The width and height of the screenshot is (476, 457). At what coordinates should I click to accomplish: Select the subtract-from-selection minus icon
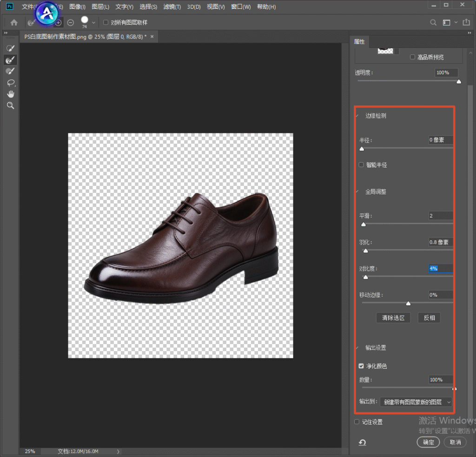[71, 22]
